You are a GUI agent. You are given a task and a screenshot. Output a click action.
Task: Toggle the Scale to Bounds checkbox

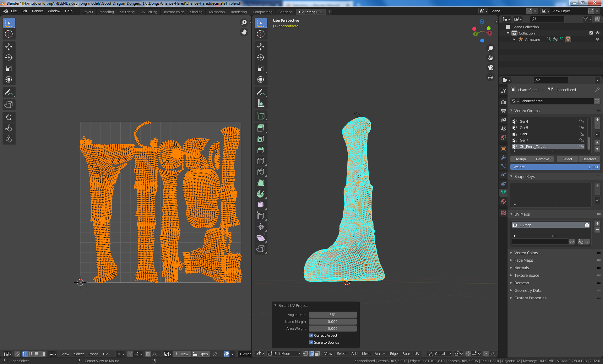pos(311,342)
